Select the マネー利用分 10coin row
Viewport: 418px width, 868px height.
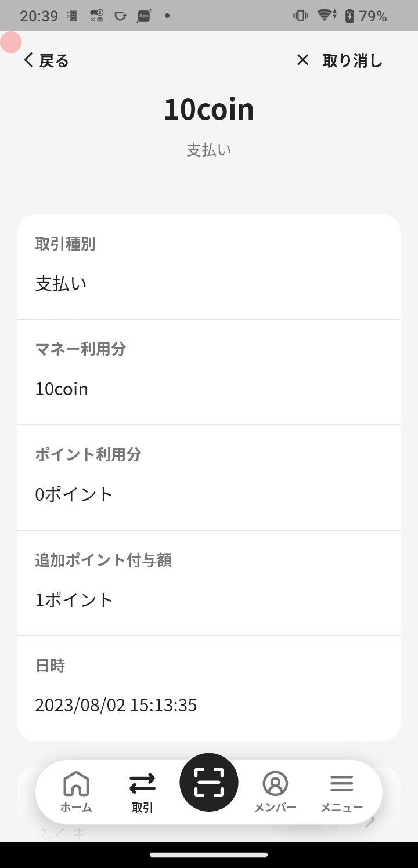tap(209, 372)
